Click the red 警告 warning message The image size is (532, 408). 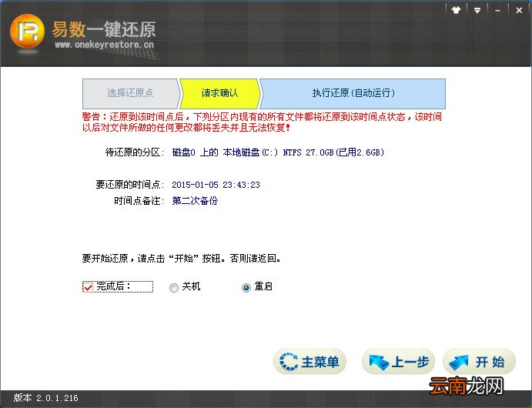(262, 122)
